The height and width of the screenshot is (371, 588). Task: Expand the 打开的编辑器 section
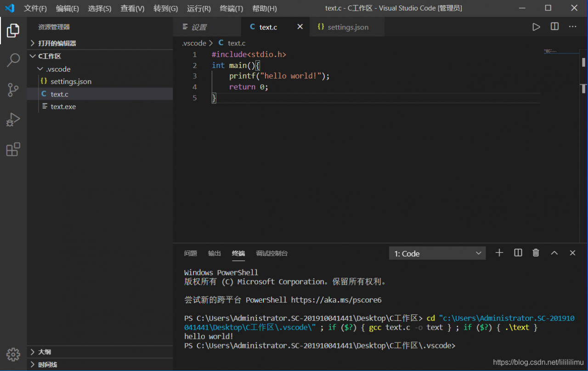(x=57, y=43)
